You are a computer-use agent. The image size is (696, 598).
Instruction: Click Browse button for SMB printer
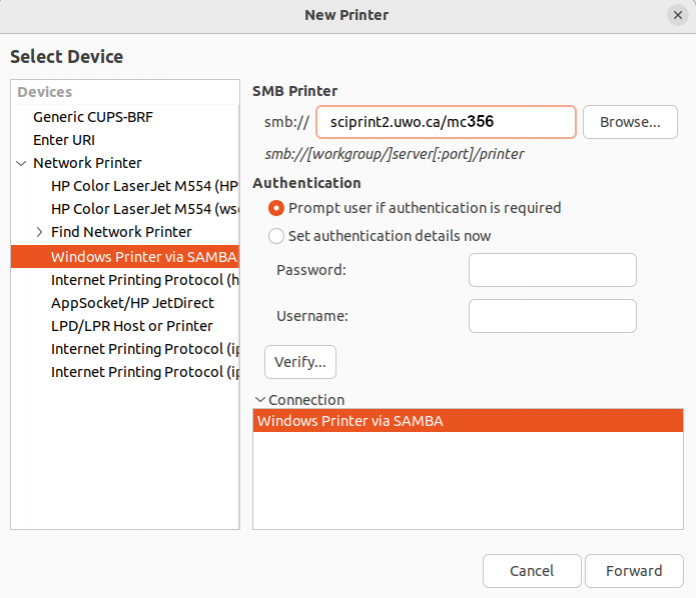coord(630,122)
